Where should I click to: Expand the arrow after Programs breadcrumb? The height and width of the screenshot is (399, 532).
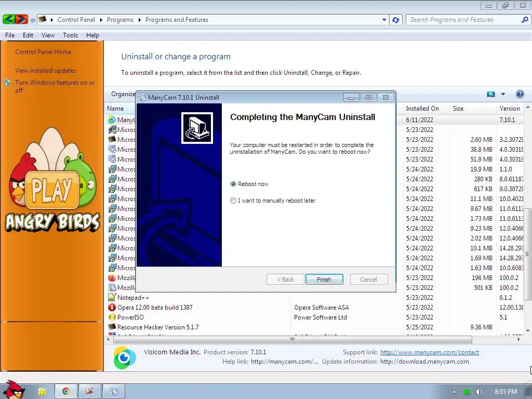(139, 20)
